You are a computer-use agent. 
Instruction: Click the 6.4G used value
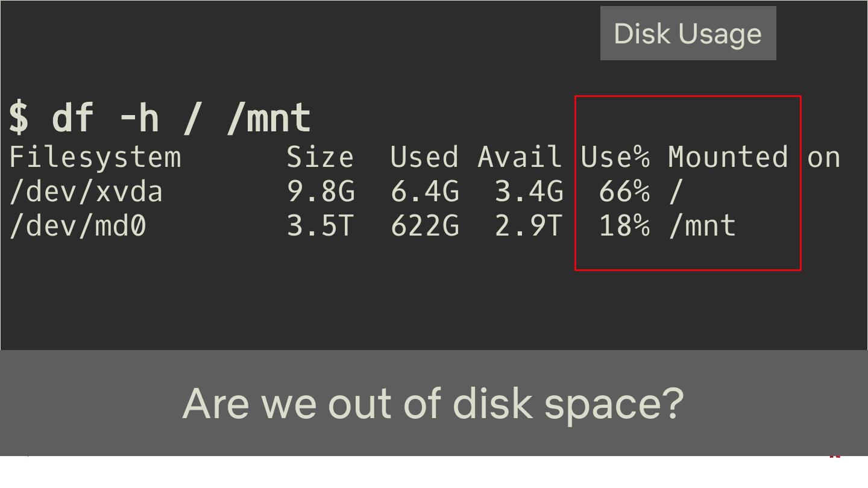tap(425, 192)
